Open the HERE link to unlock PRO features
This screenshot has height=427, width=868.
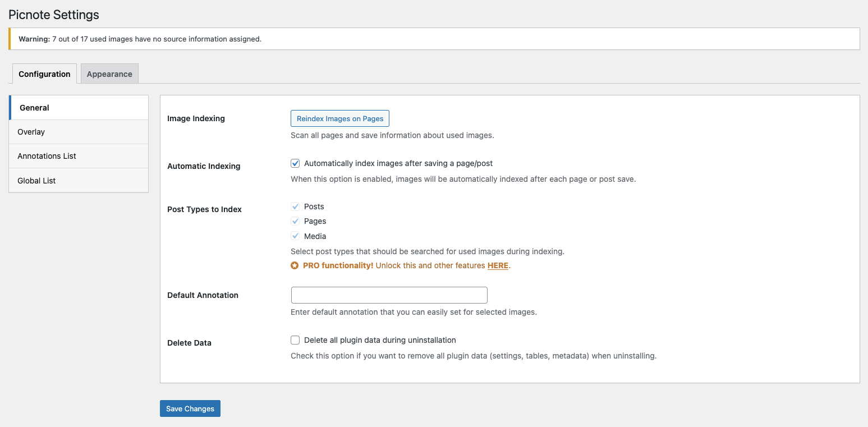coord(497,265)
